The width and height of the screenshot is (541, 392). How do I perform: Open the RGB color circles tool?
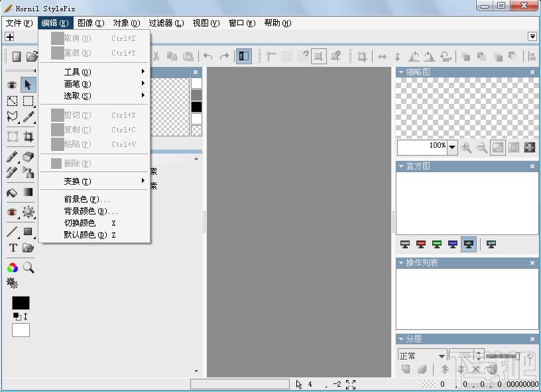pyautogui.click(x=13, y=268)
